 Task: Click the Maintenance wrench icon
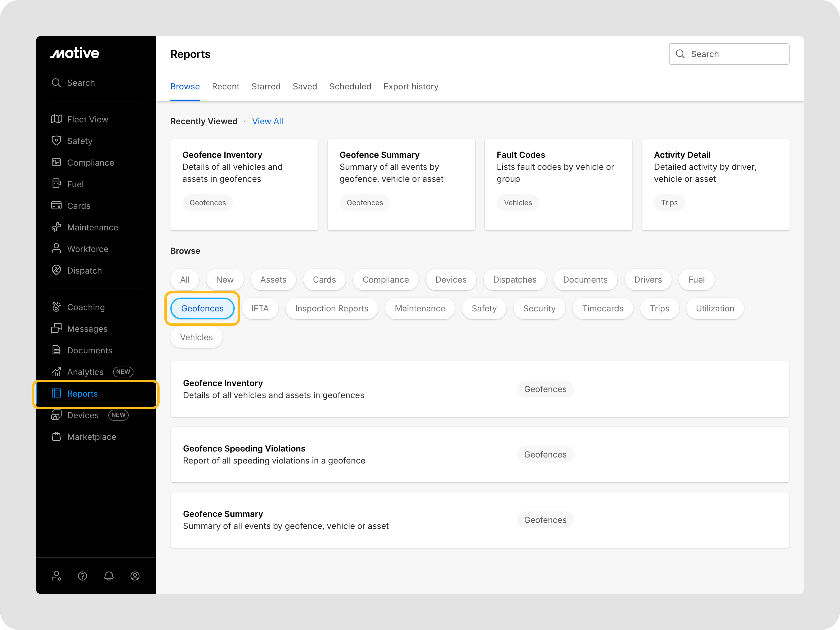coord(56,227)
